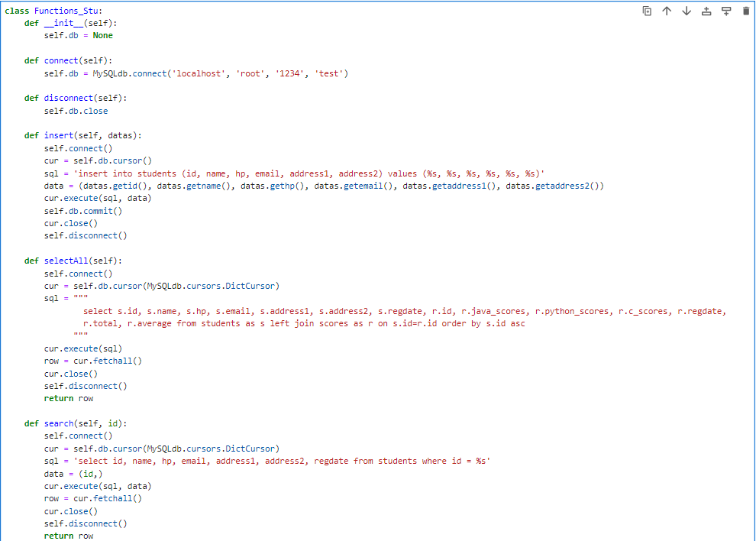Click the 'def selectAll(self):' definition
Screen dimensions: 756x541
pyautogui.click(x=73, y=261)
